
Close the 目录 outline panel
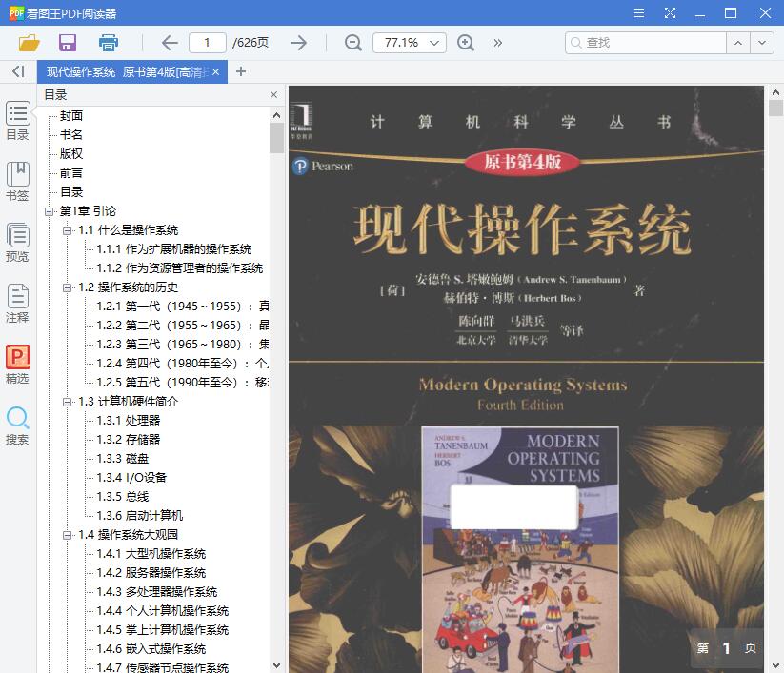pos(273,94)
